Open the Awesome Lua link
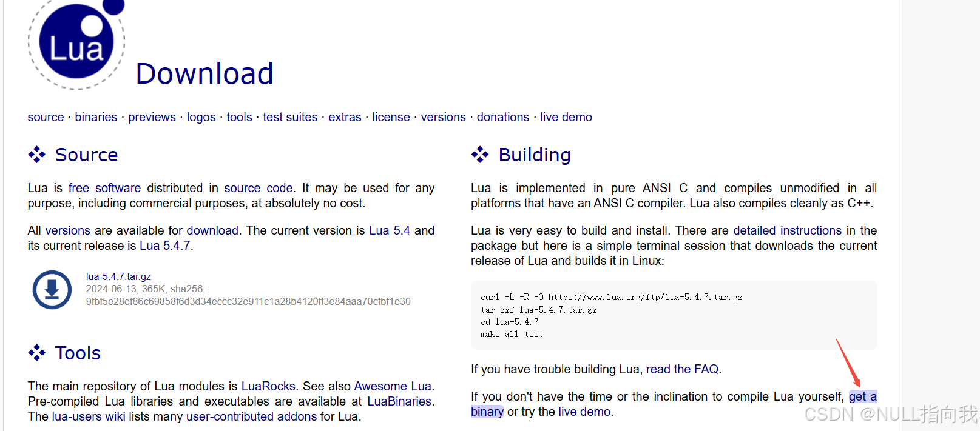 [x=393, y=386]
